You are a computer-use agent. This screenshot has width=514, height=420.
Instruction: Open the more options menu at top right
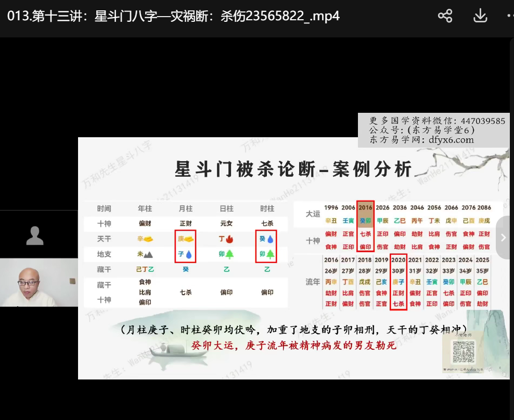pyautogui.click(x=509, y=16)
